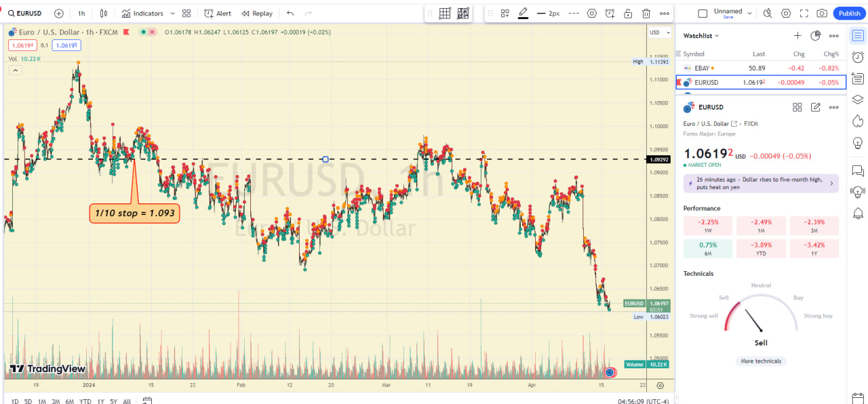Image resolution: width=868 pixels, height=404 pixels.
Task: Expand the favorite indicators dropdown arrow
Action: point(172,14)
